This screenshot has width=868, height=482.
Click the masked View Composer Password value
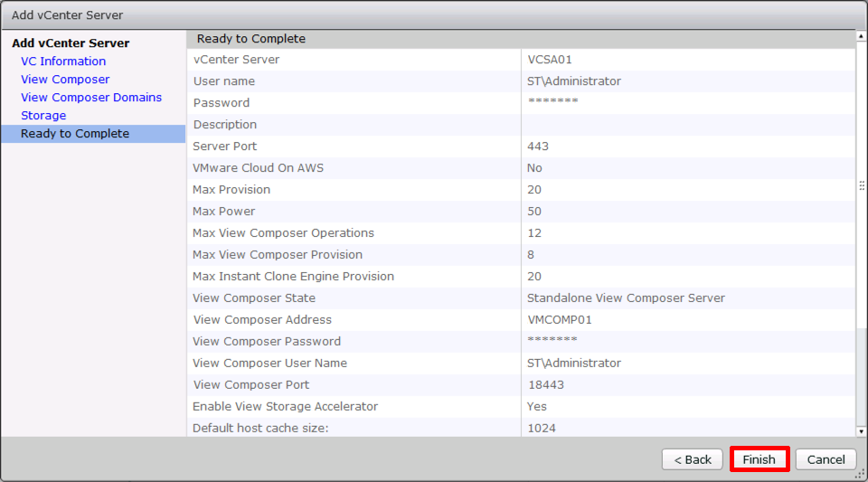pos(552,339)
